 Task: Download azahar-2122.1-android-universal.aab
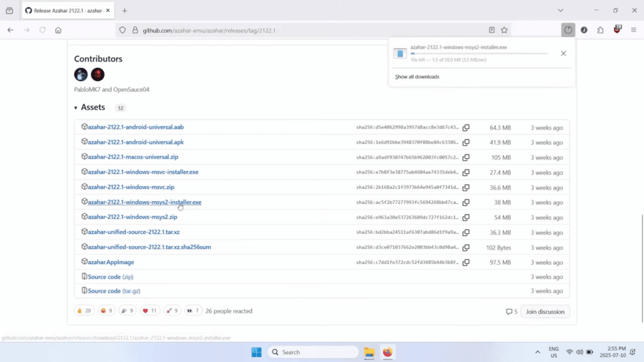tap(136, 127)
